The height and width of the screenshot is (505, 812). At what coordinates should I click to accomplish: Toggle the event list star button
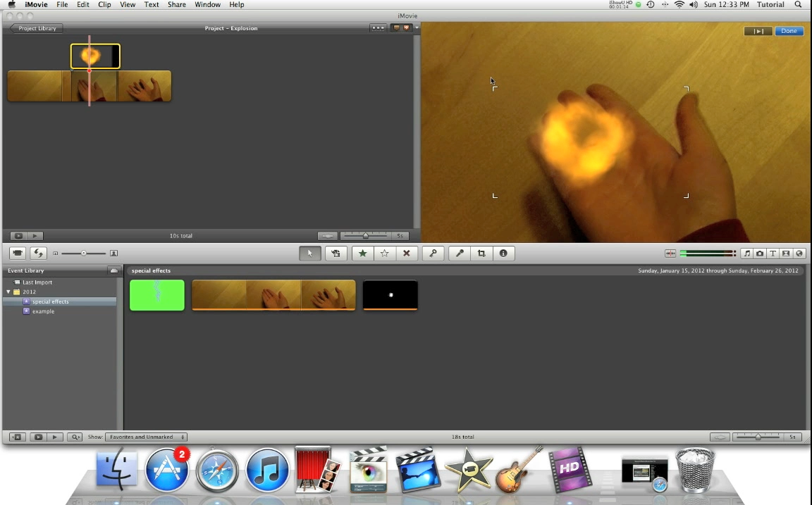(x=17, y=437)
